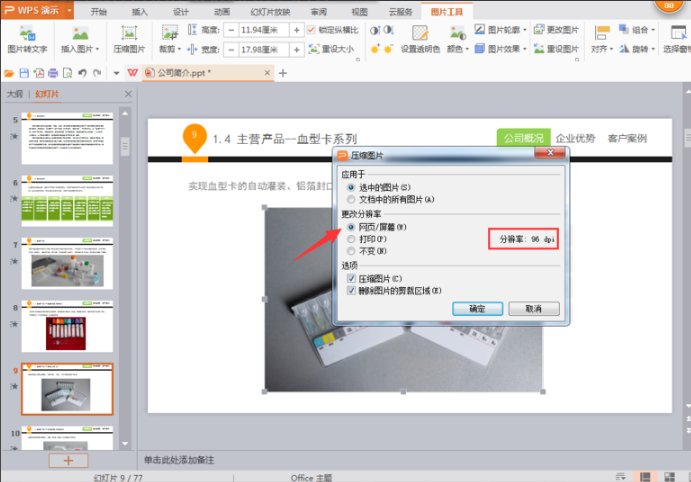Open the 插入 ribbon tab
The width and height of the screenshot is (691, 482).
point(140,12)
